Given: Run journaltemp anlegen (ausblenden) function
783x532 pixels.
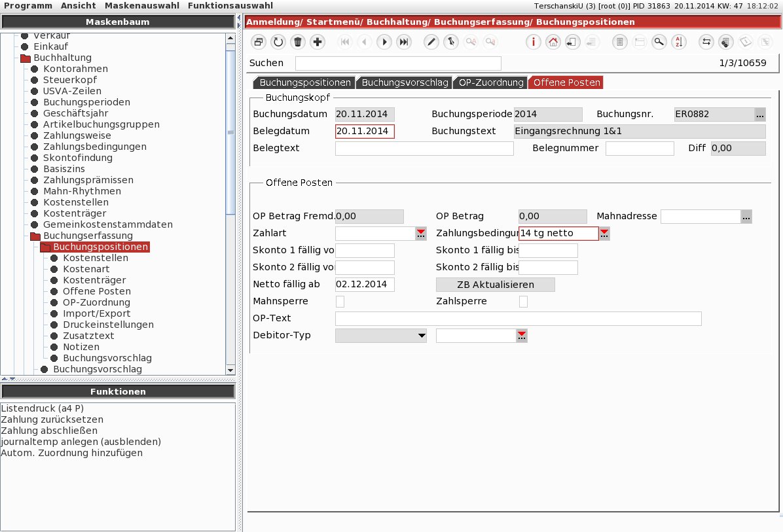Looking at the screenshot, I should [81, 442].
